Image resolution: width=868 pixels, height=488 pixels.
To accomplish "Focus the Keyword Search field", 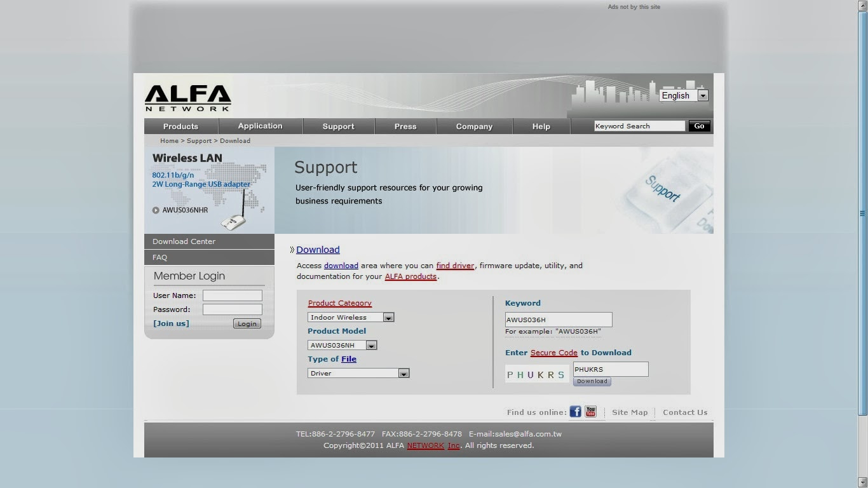I will click(x=639, y=126).
